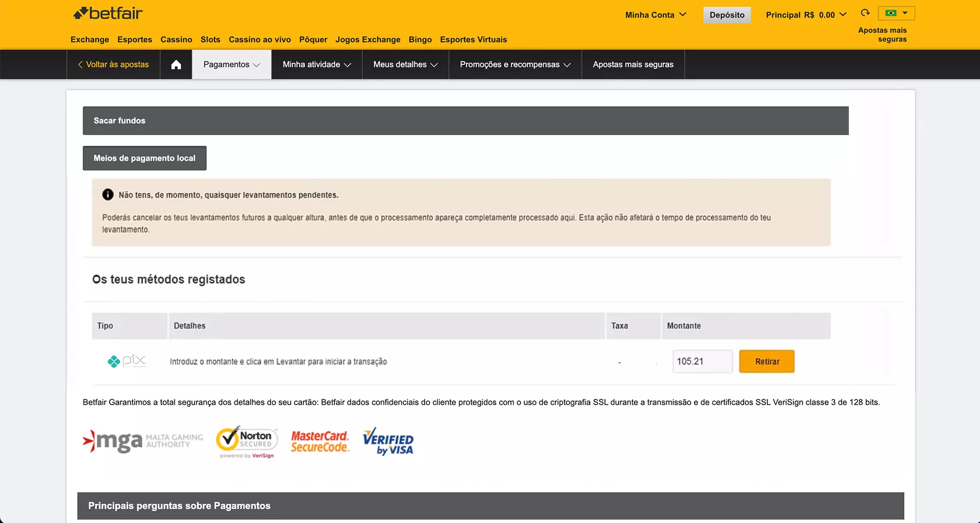Click the amount field showing 105.21

point(702,361)
